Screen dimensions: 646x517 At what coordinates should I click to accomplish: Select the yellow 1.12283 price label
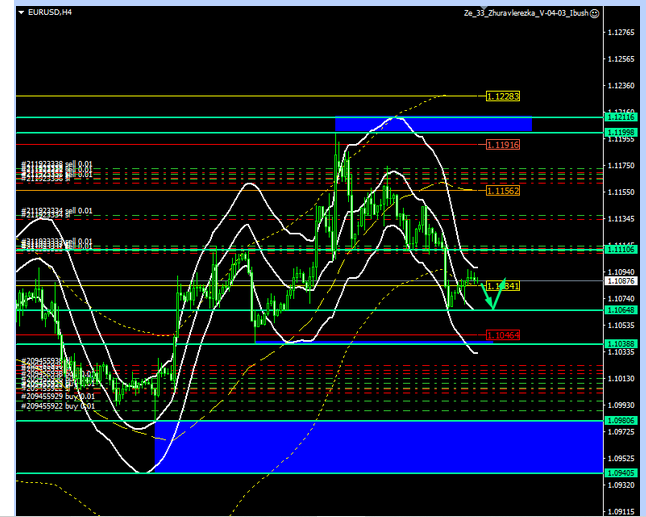[503, 96]
